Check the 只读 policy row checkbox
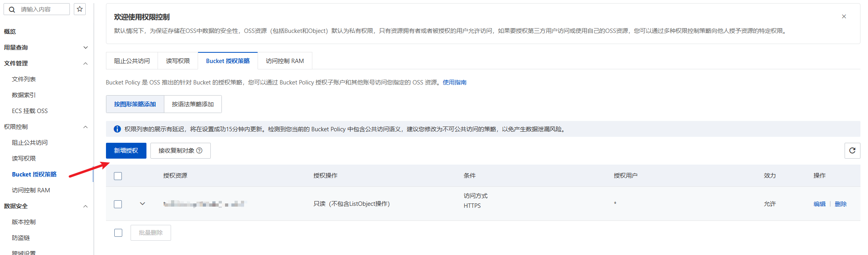 [118, 204]
